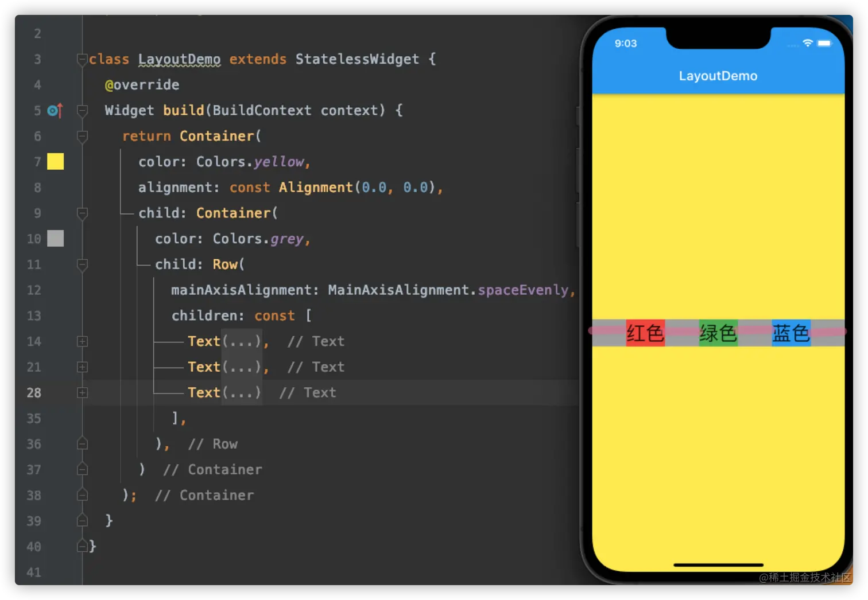
Task: Click the fold end marker on line 36
Action: (82, 444)
